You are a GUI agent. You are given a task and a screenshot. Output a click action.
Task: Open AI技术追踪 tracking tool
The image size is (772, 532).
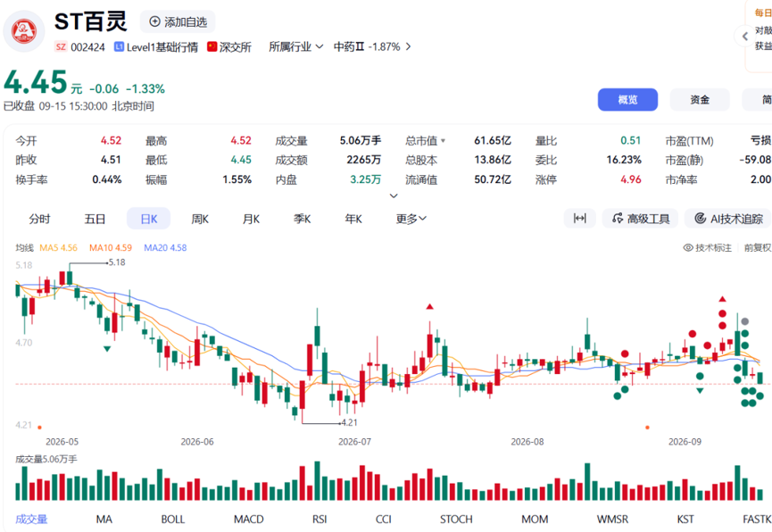tap(728, 218)
